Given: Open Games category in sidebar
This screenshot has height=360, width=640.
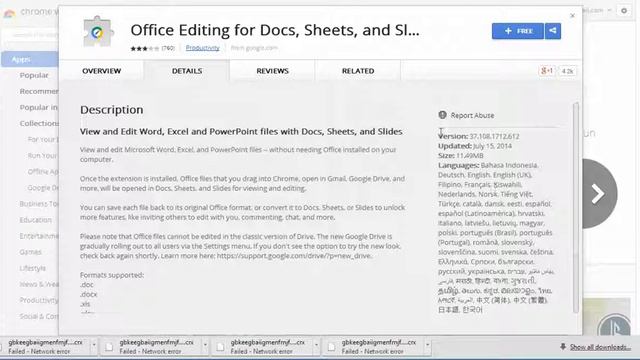Looking at the screenshot, I should [x=30, y=252].
